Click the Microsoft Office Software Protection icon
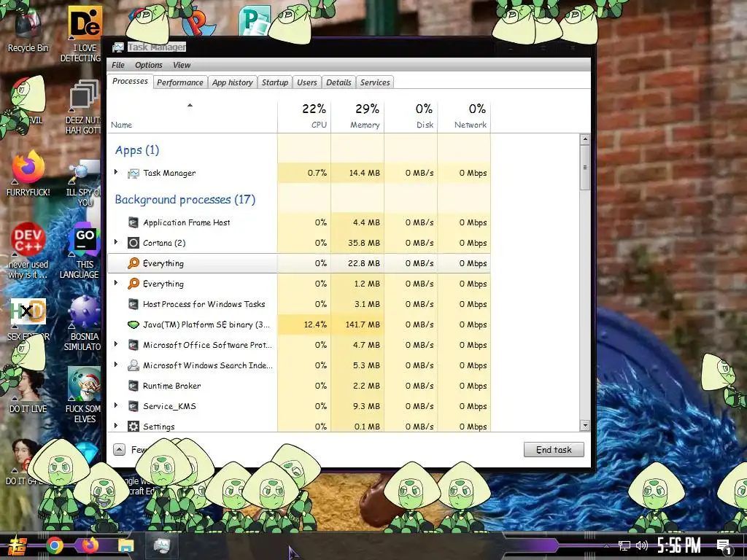This screenshot has height=560, width=747. pyautogui.click(x=133, y=345)
